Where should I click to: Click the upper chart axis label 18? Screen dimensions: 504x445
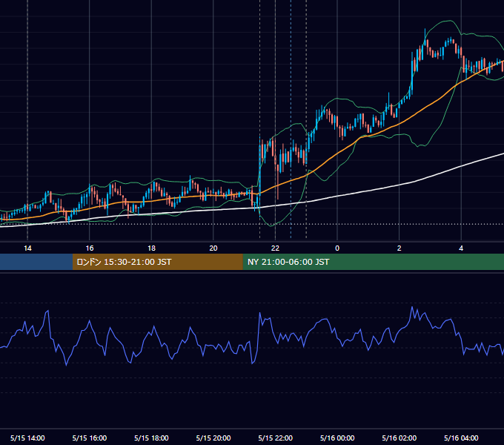pos(151,248)
